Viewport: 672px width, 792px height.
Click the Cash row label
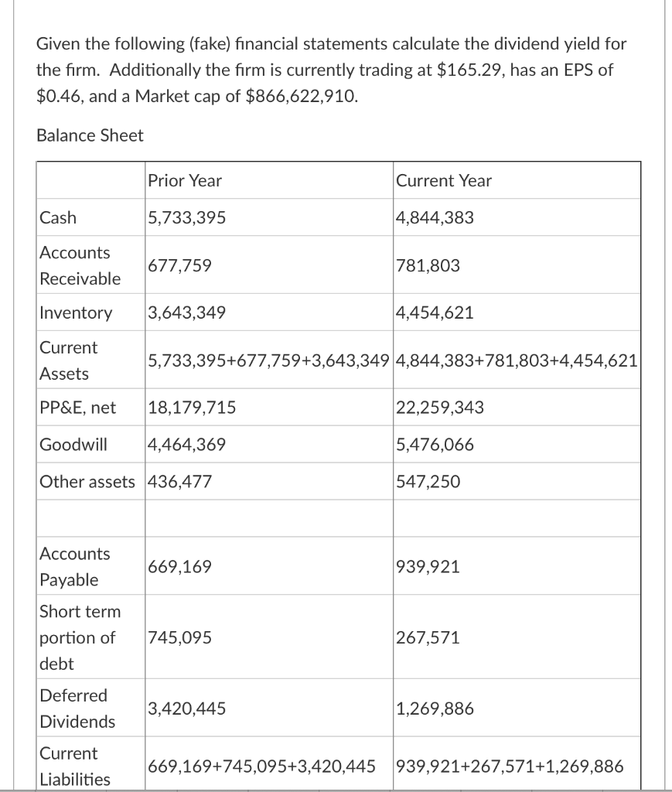tap(58, 217)
